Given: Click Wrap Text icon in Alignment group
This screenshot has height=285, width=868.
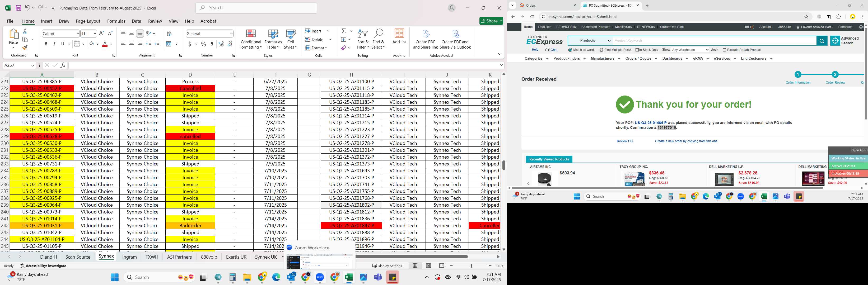Looking at the screenshot, I should click(169, 33).
